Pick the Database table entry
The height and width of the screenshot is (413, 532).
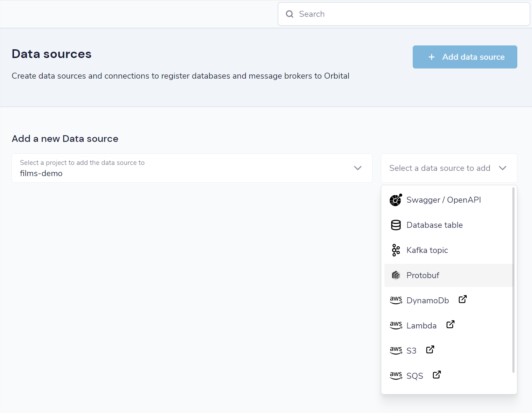pyautogui.click(x=448, y=225)
